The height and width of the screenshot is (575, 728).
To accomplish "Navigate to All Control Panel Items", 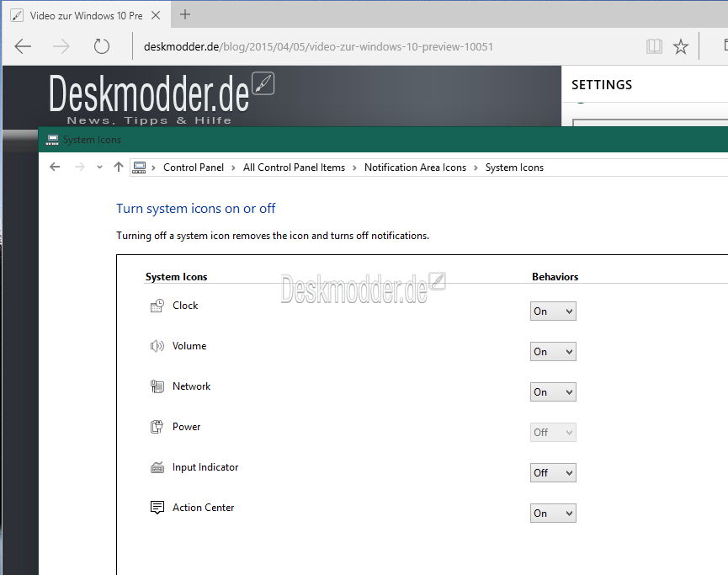I will tap(294, 168).
